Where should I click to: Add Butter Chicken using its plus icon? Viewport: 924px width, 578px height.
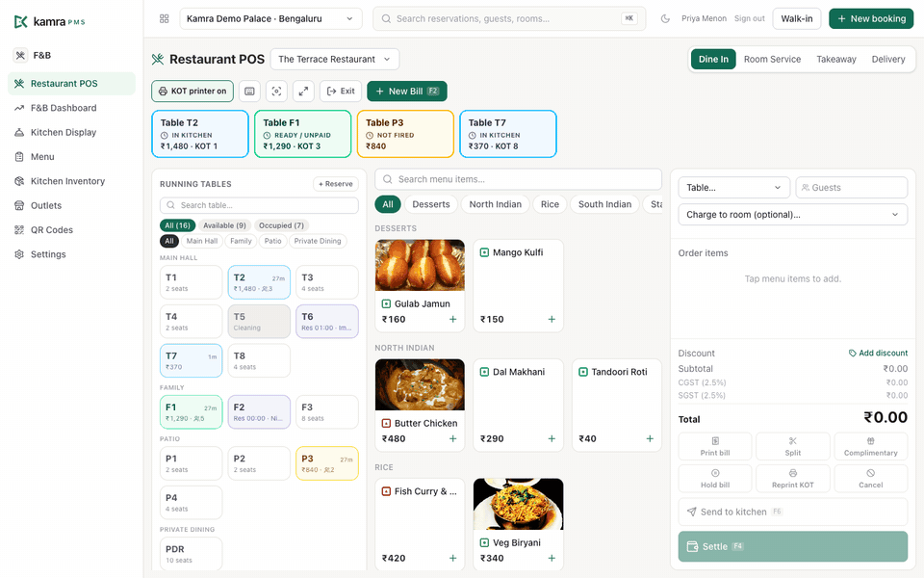coord(453,439)
